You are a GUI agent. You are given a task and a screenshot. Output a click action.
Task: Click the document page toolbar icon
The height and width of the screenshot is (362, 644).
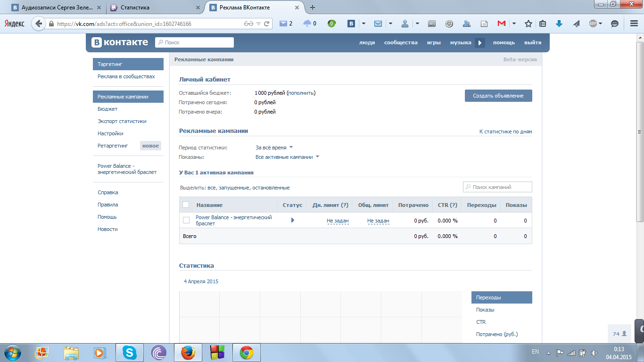pos(484,24)
